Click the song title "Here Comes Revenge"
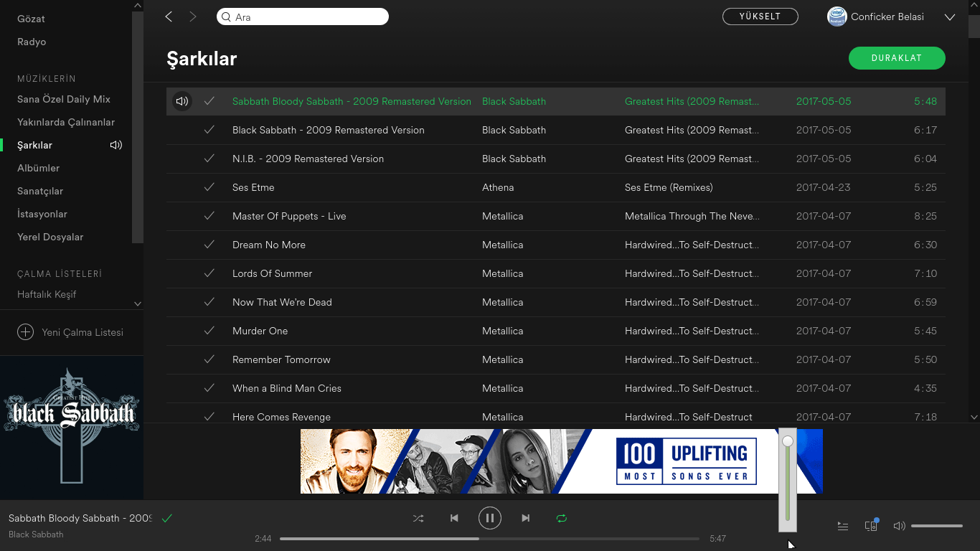This screenshot has width=980, height=551. 281,417
